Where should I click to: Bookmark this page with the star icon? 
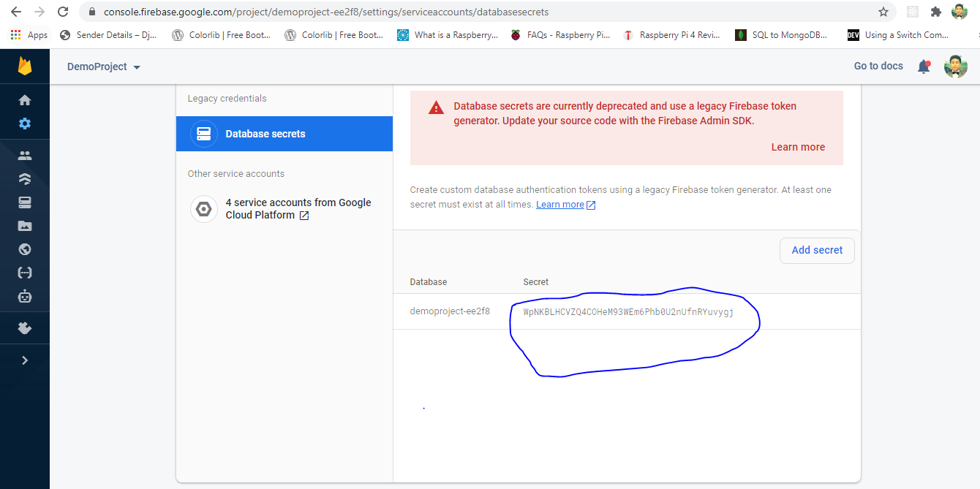tap(883, 12)
